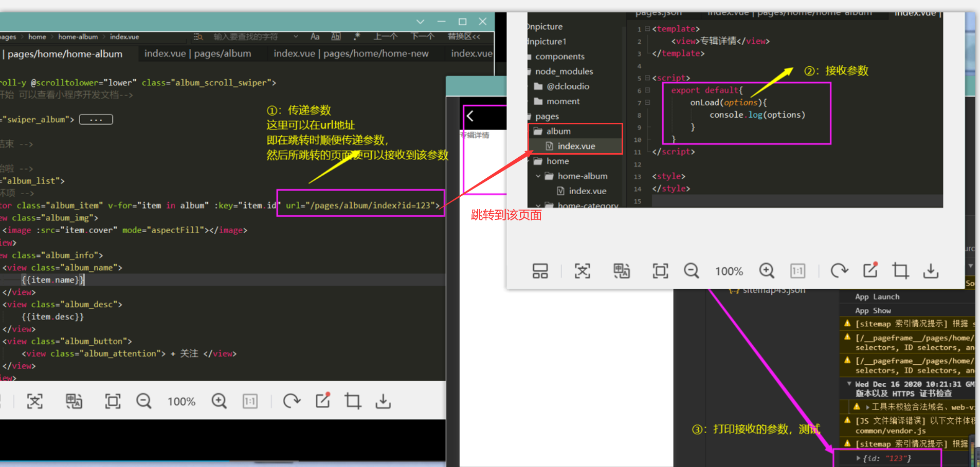Image resolution: width=980 pixels, height=467 pixels.
Task: Click 下一个 next match button
Action: click(423, 36)
